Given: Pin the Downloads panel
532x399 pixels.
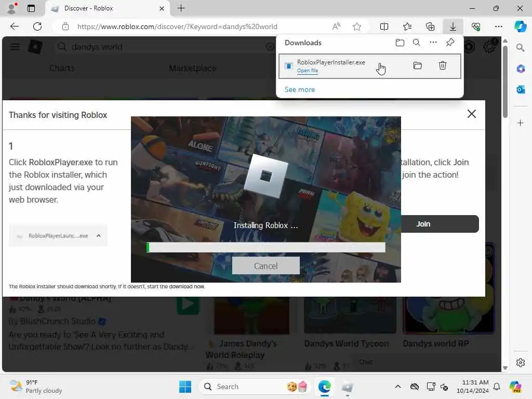Looking at the screenshot, I should click(450, 43).
